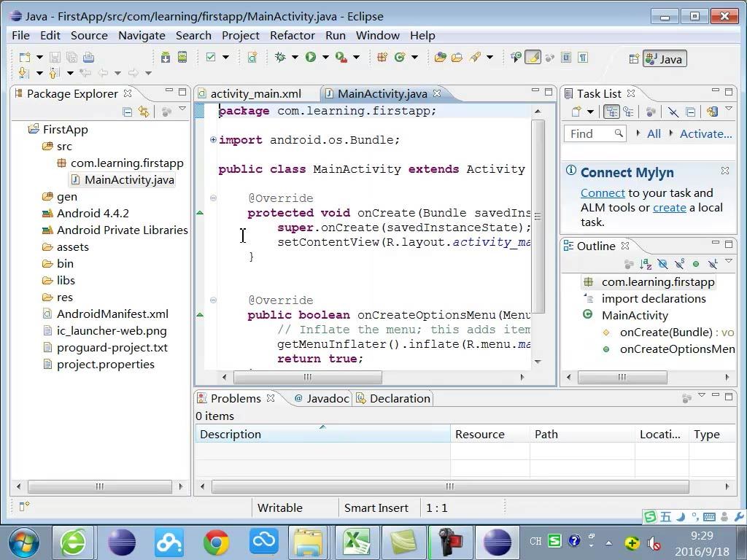Click the Connect link for Mylyn
This screenshot has height=560, width=747.
[603, 193]
